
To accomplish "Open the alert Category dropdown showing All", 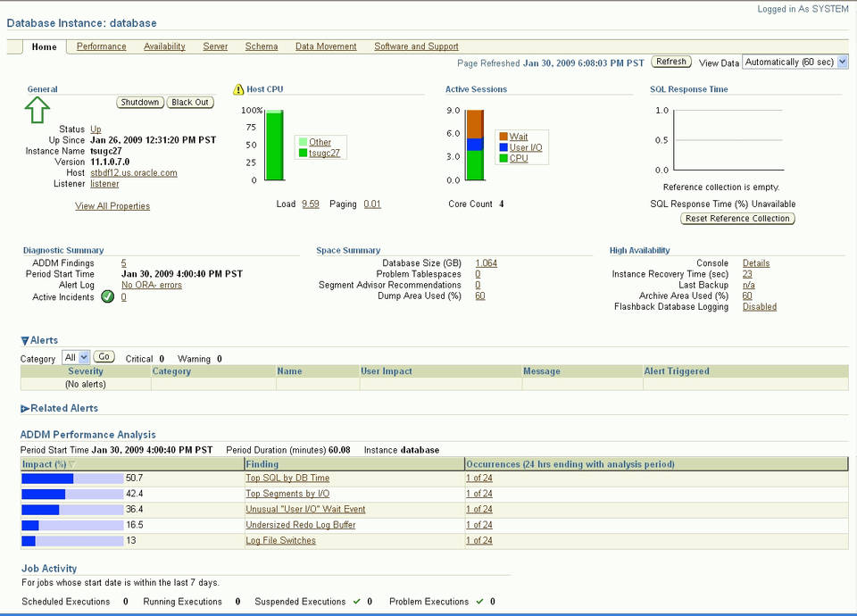I will pyautogui.click(x=76, y=356).
